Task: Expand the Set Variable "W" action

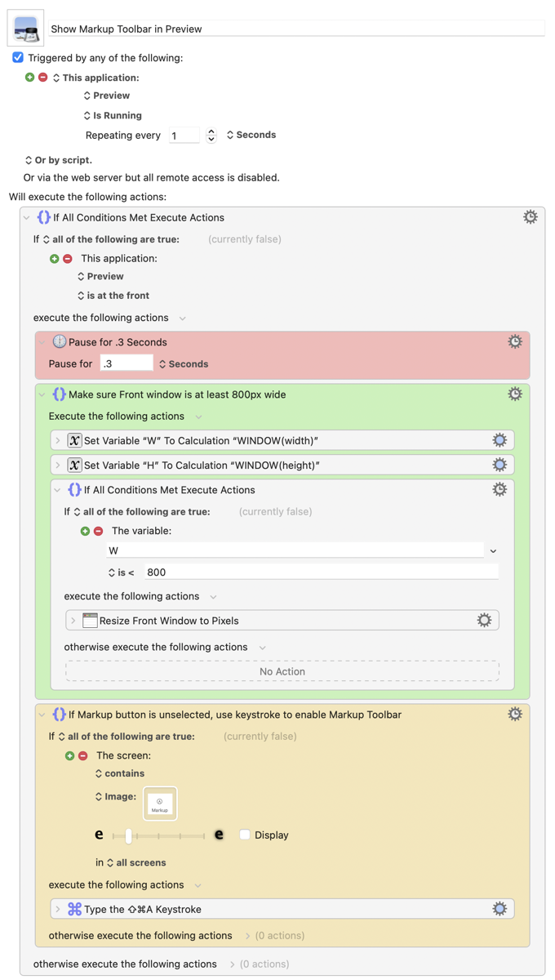Action: (x=58, y=441)
